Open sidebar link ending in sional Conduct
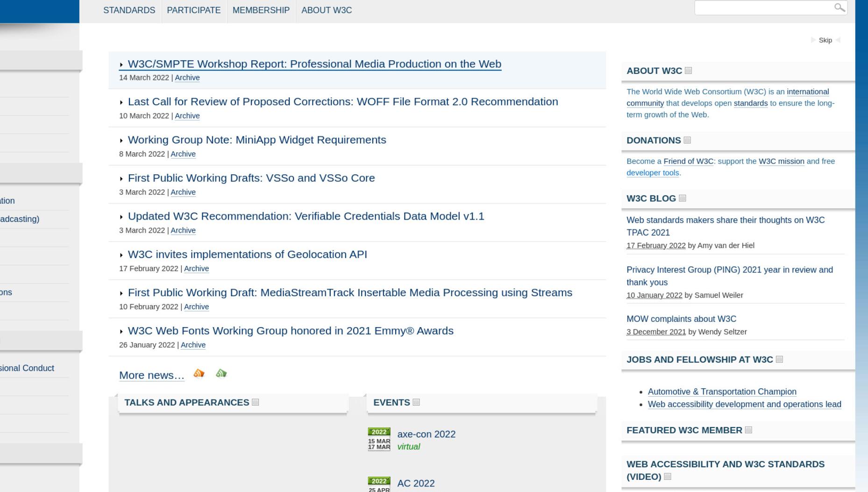Image resolution: width=868 pixels, height=492 pixels. point(27,368)
